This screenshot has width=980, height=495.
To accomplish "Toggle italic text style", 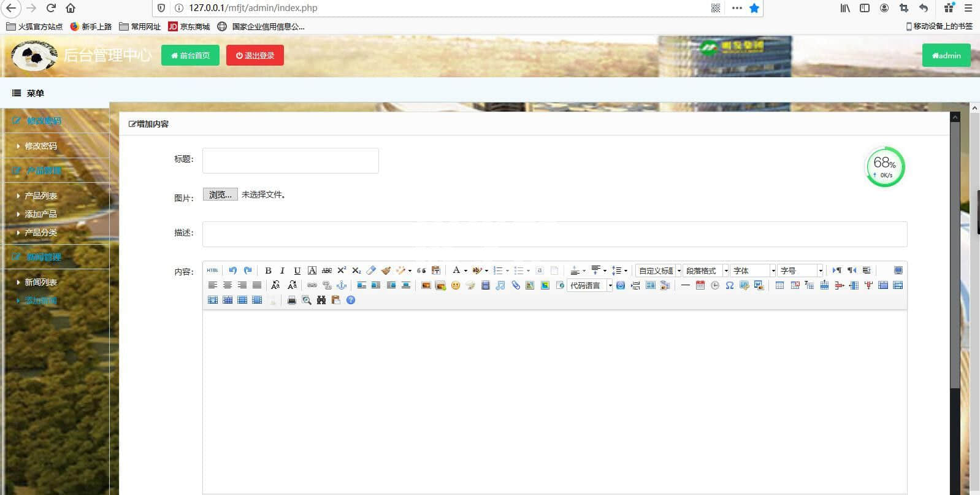I will (282, 271).
